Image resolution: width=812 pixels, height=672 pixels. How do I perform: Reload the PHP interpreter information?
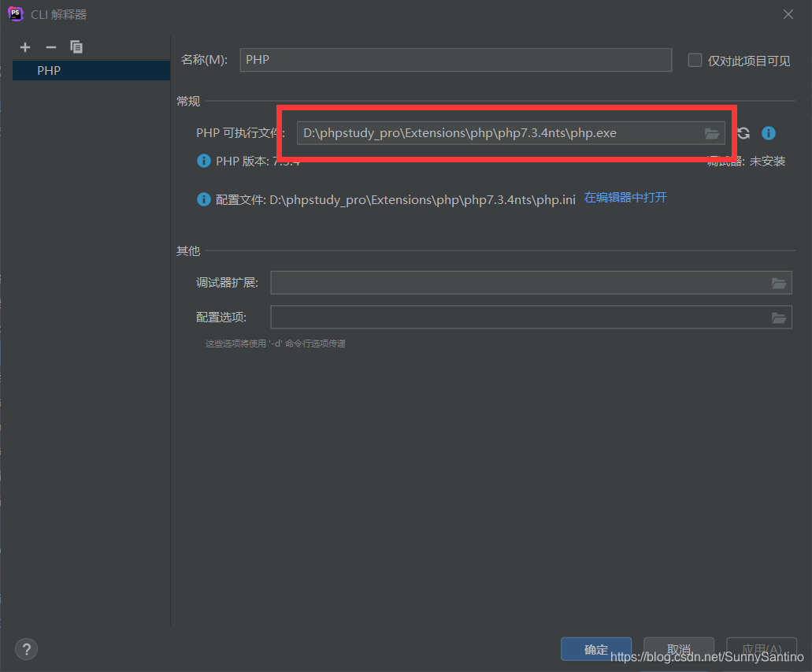click(743, 133)
